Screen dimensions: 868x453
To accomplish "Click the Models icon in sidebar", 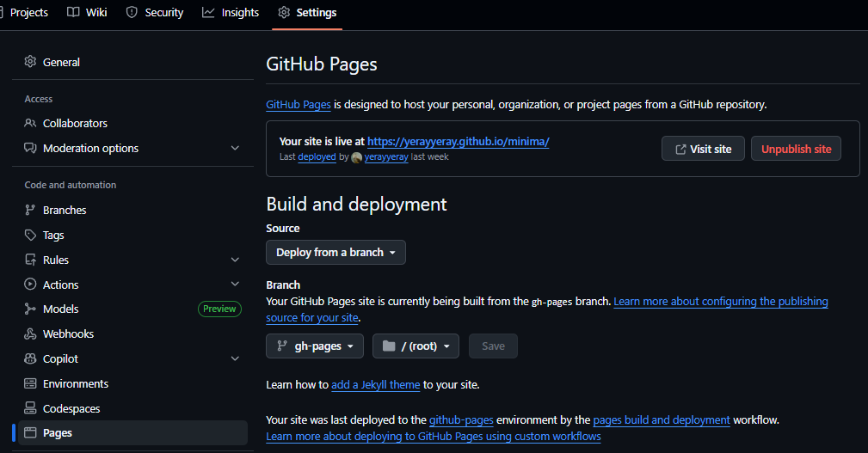I will pyautogui.click(x=30, y=309).
